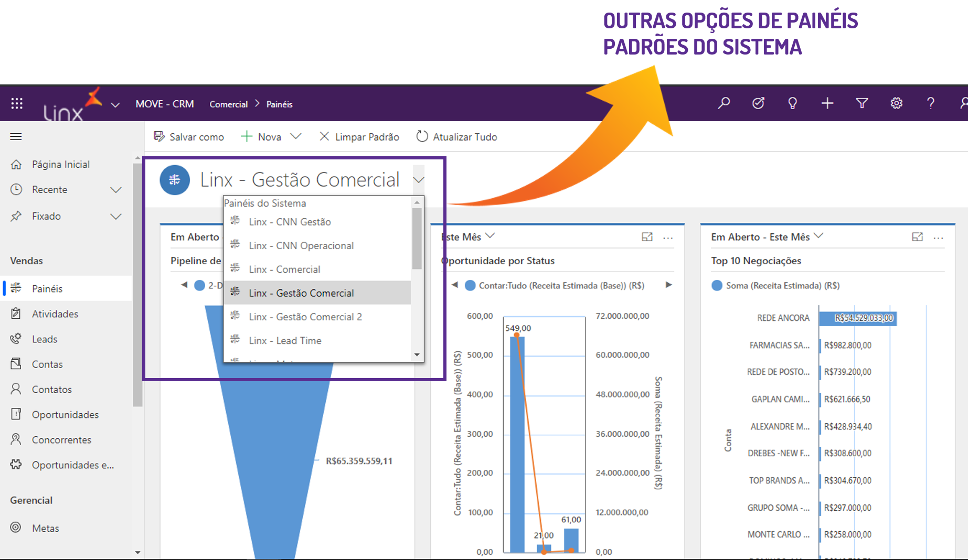Click the plus quick create icon
Viewport: 968px width, 560px height.
click(x=827, y=103)
